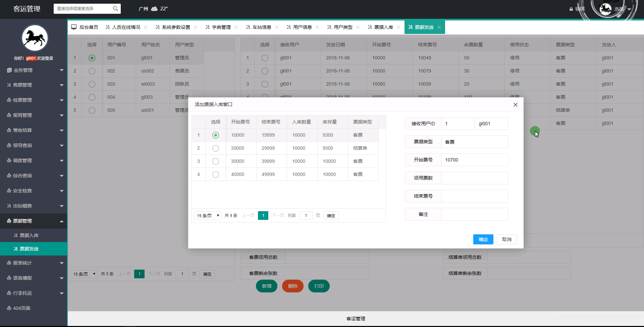Click the horse logo avatar
The width and height of the screenshot is (644, 327).
pyautogui.click(x=35, y=38)
